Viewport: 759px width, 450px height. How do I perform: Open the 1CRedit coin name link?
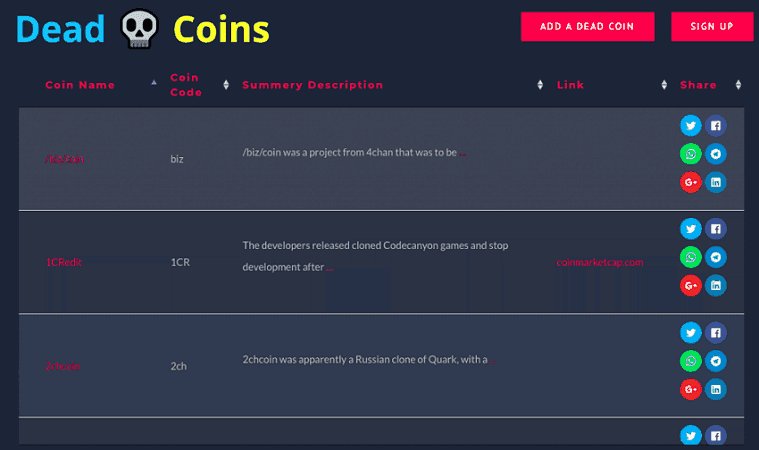(64, 262)
